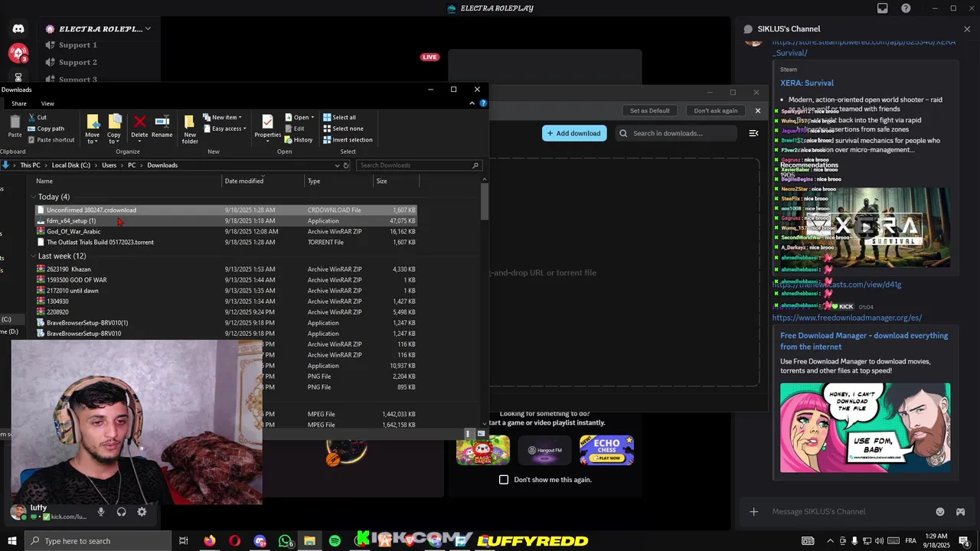Image resolution: width=980 pixels, height=551 pixels.
Task: Toggle deafen headphones in Discord user panel
Action: point(121,512)
